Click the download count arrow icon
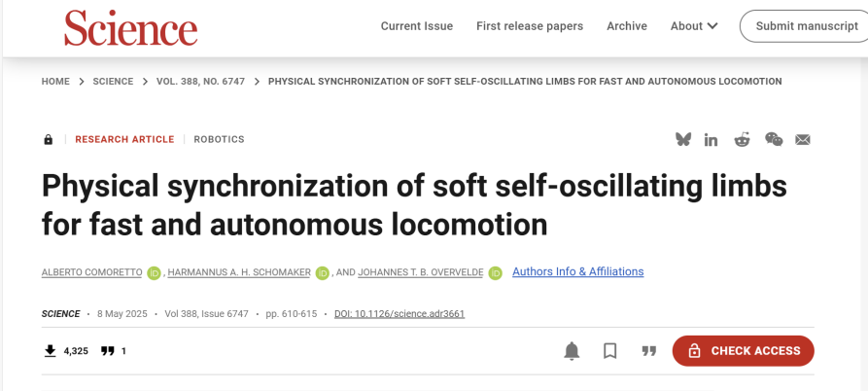868x391 pixels. 51,350
